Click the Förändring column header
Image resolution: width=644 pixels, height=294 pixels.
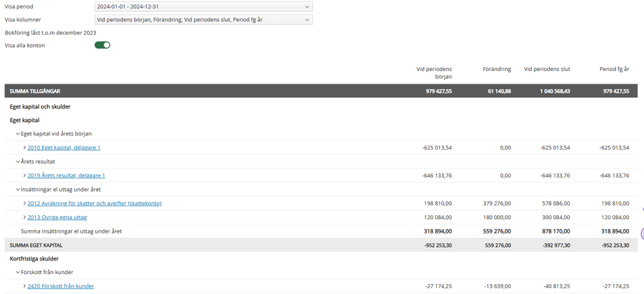[x=496, y=68]
